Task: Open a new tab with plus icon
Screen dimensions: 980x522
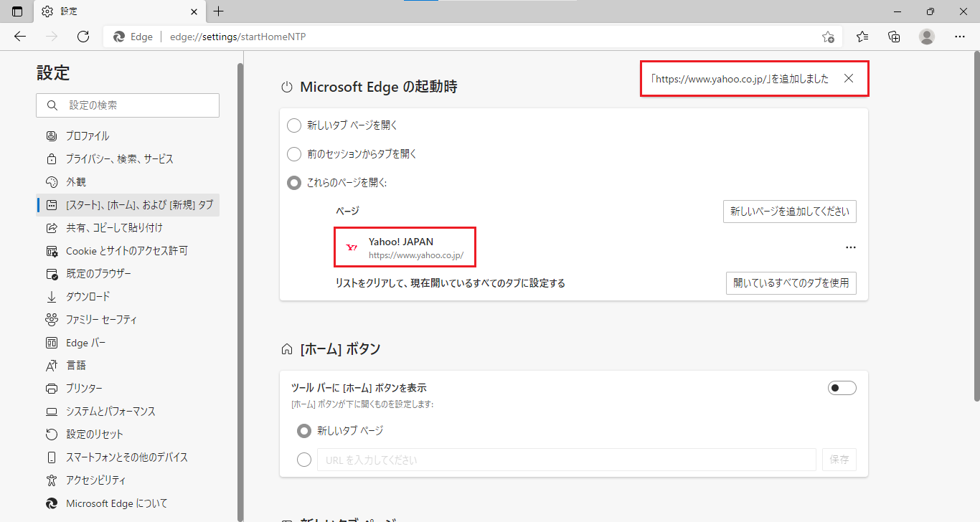Action: 219,11
